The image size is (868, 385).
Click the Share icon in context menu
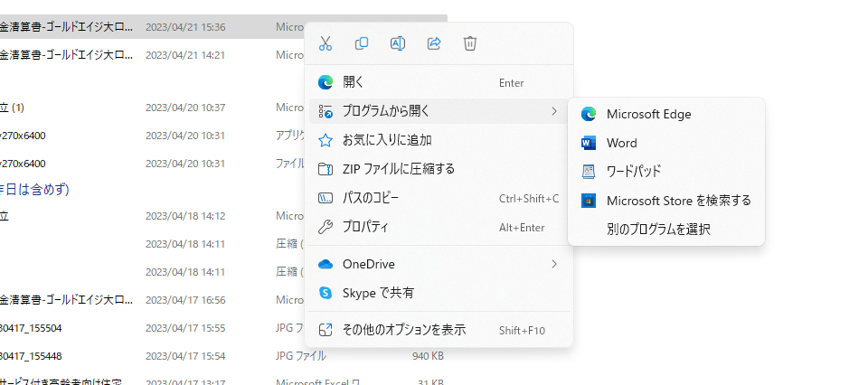click(434, 43)
